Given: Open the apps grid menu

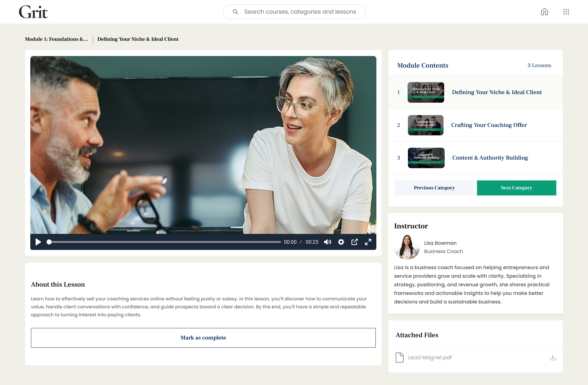Looking at the screenshot, I should 566,12.
